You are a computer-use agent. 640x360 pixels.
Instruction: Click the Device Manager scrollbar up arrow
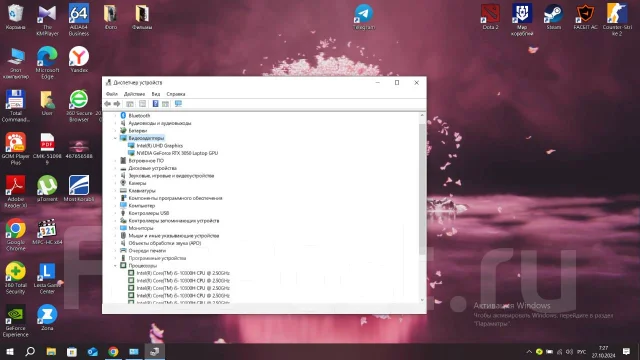(422, 116)
